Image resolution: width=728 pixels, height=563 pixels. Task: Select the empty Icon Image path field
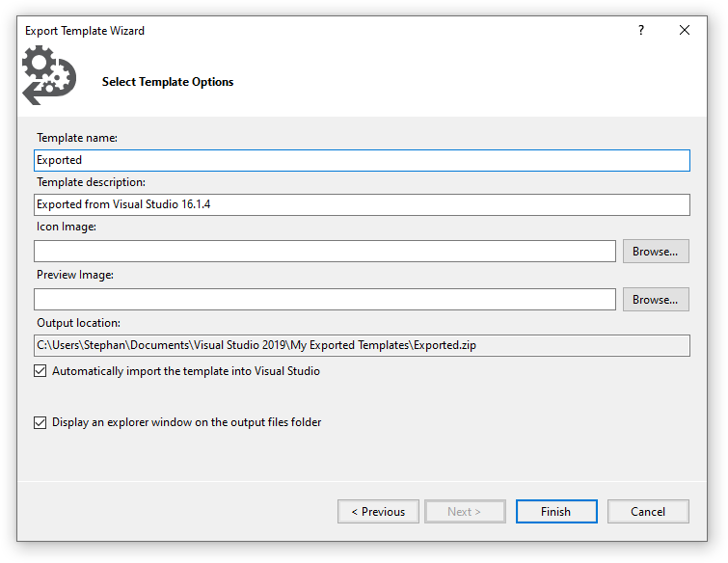click(x=325, y=251)
